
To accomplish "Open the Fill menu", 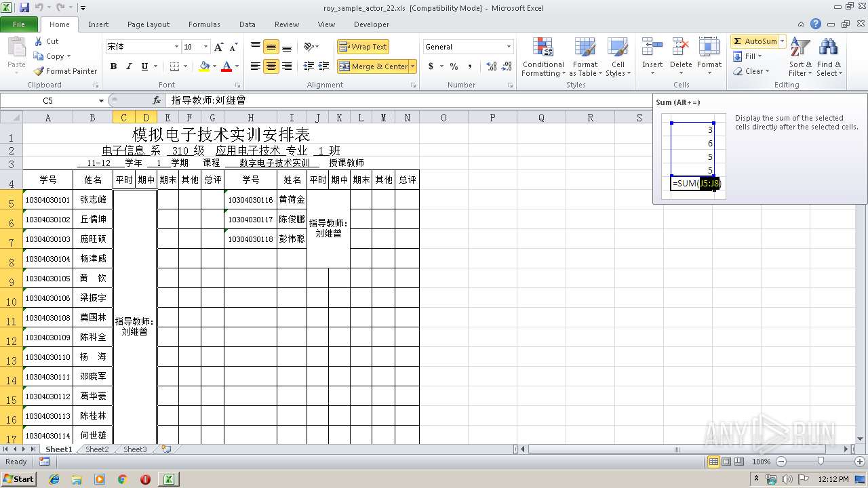I will click(x=748, y=56).
